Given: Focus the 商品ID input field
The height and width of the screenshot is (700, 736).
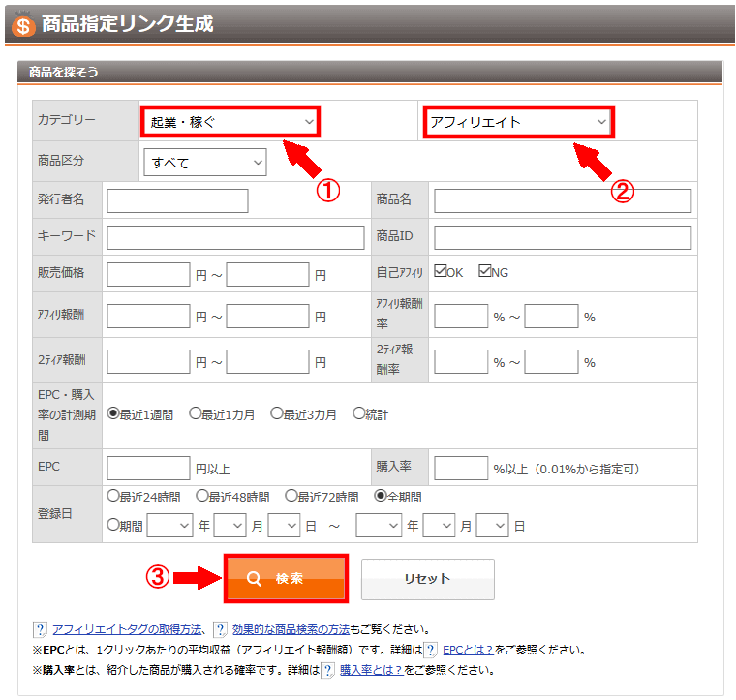Looking at the screenshot, I should coord(563,237).
